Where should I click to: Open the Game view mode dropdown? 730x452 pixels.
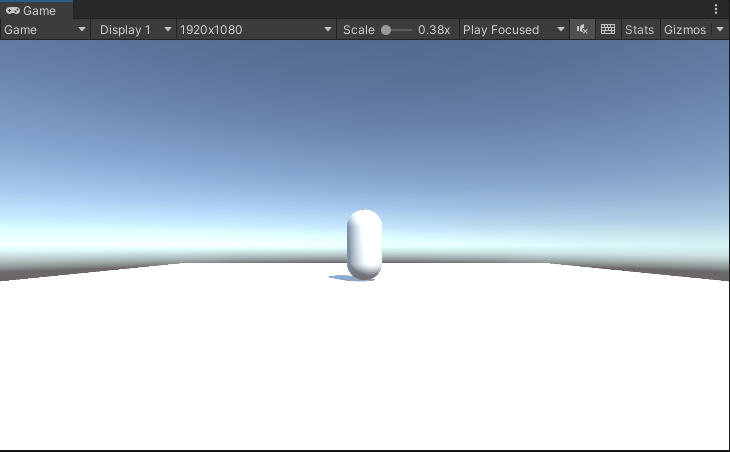coord(46,30)
